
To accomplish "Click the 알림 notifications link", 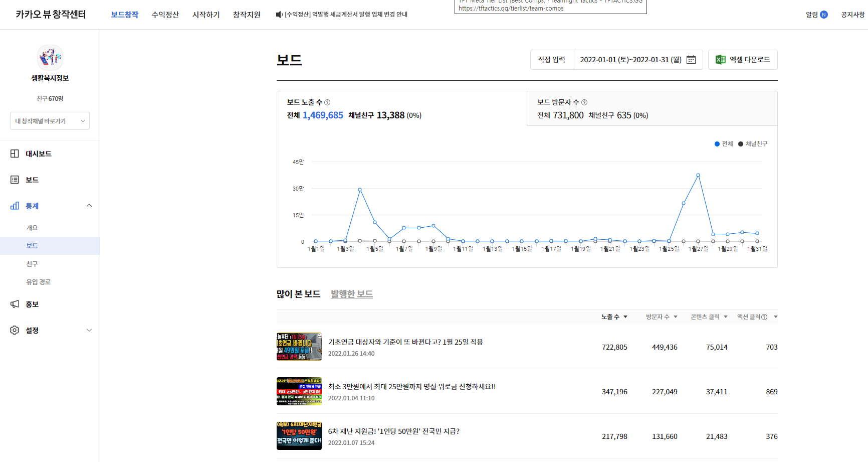I will click(x=811, y=15).
